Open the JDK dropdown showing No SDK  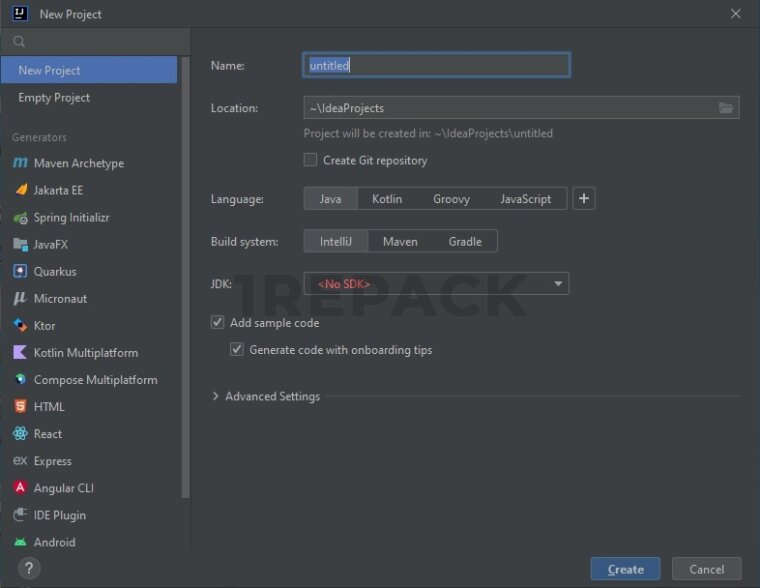(436, 284)
